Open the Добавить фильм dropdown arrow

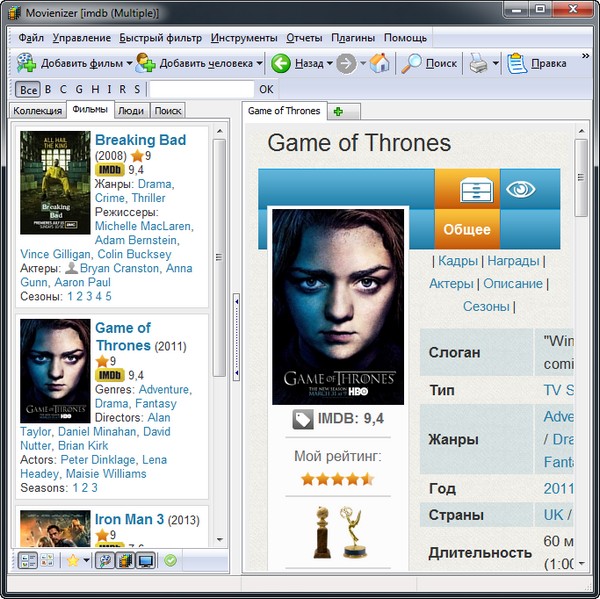click(130, 64)
